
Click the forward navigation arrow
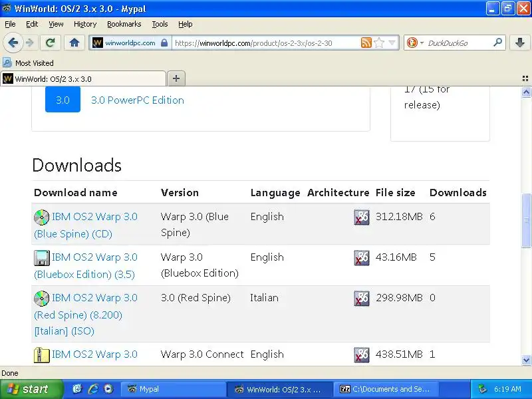coord(30,43)
